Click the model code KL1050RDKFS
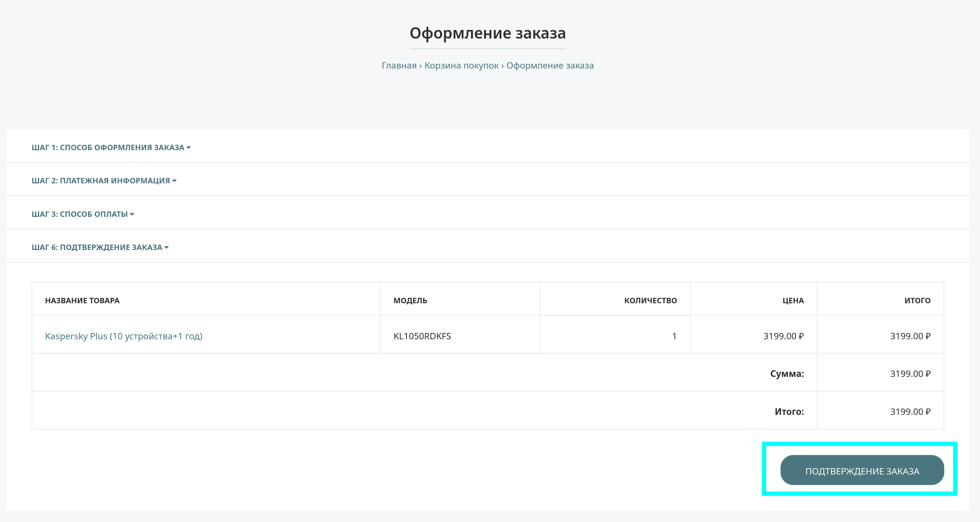Image resolution: width=980 pixels, height=522 pixels. point(422,336)
